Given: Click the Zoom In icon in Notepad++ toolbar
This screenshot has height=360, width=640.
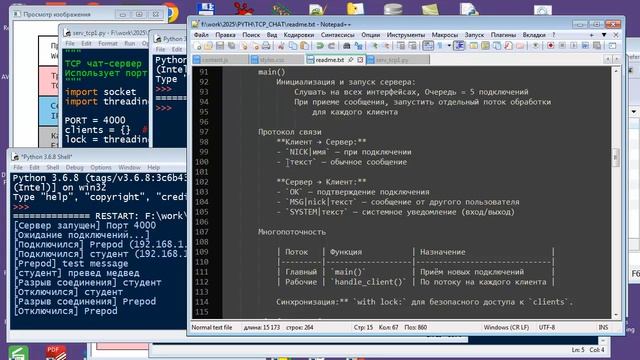Looking at the screenshot, I should 375,46.
